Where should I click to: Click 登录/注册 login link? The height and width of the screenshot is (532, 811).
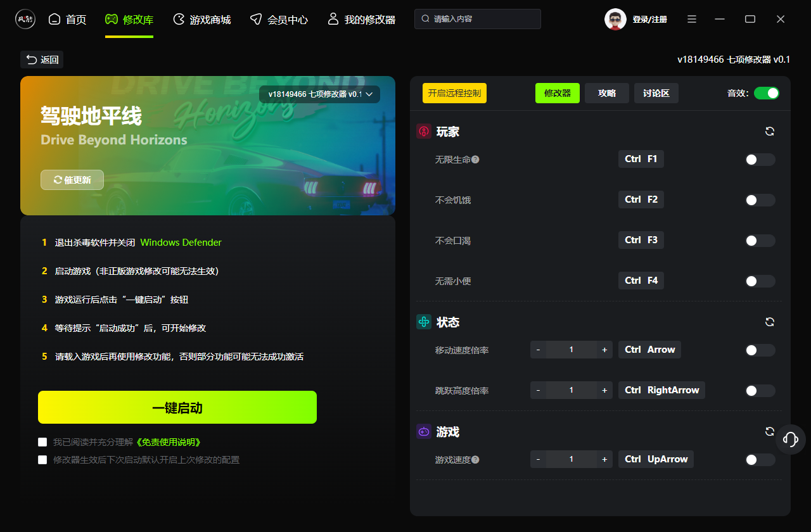tap(649, 20)
